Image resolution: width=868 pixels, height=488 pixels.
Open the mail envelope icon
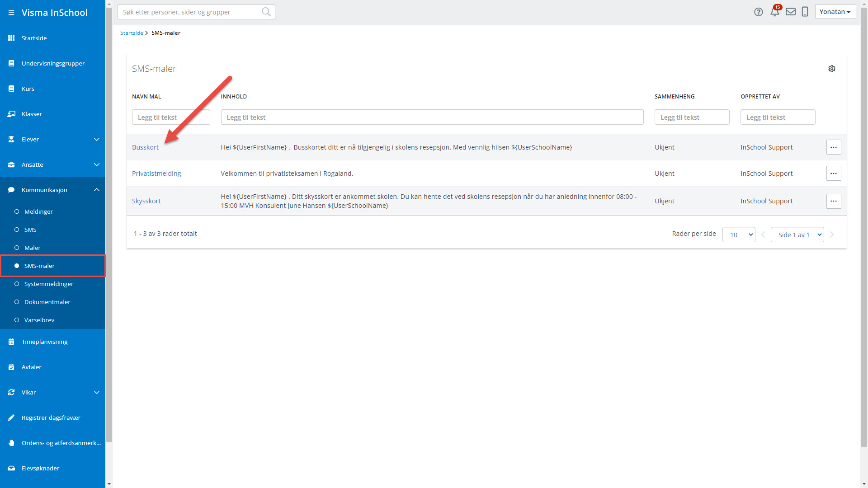(791, 12)
